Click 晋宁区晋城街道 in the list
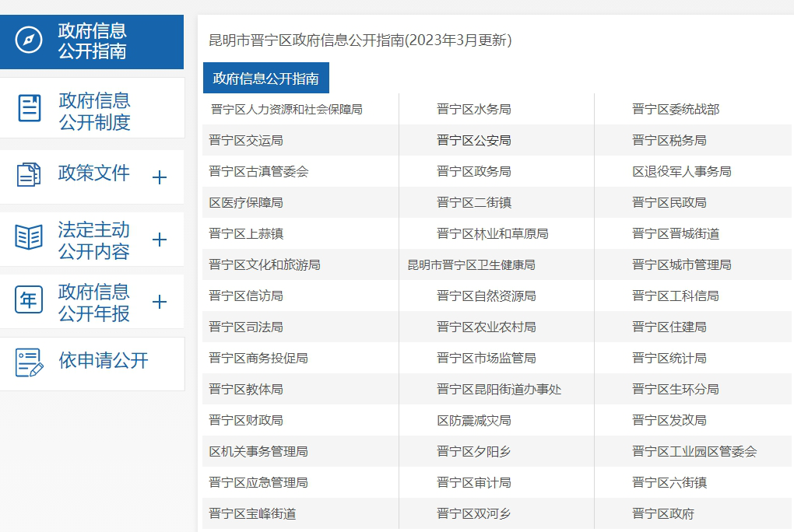794x532 pixels. pyautogui.click(x=676, y=234)
